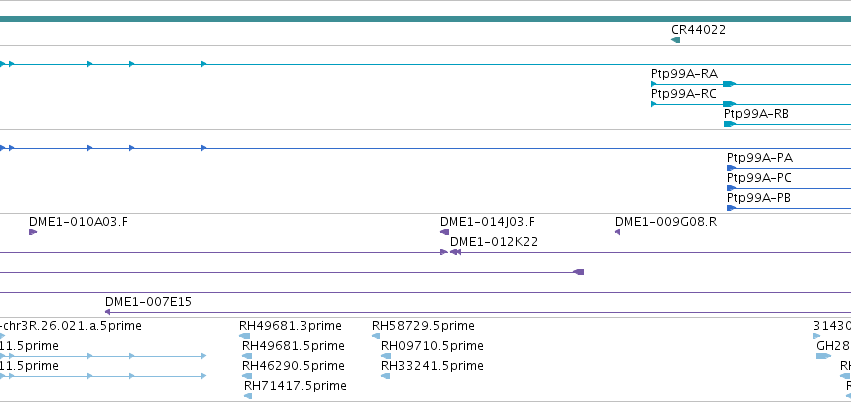Image resolution: width=851 pixels, height=402 pixels.
Task: Click the Ptp99A-PC label
Action: pyautogui.click(x=759, y=178)
